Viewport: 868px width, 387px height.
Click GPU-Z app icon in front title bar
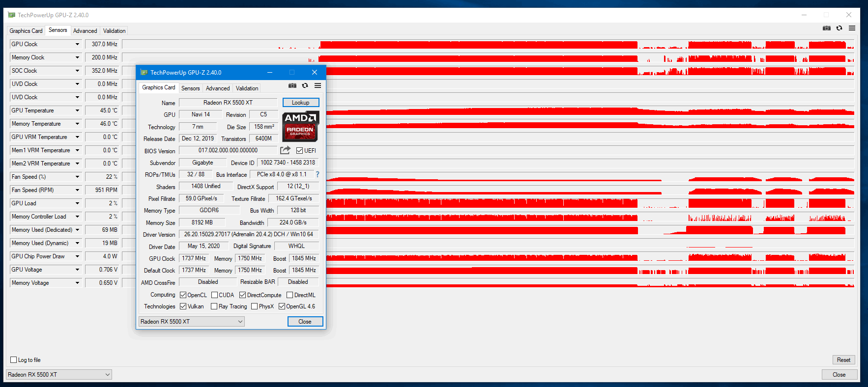coord(144,72)
